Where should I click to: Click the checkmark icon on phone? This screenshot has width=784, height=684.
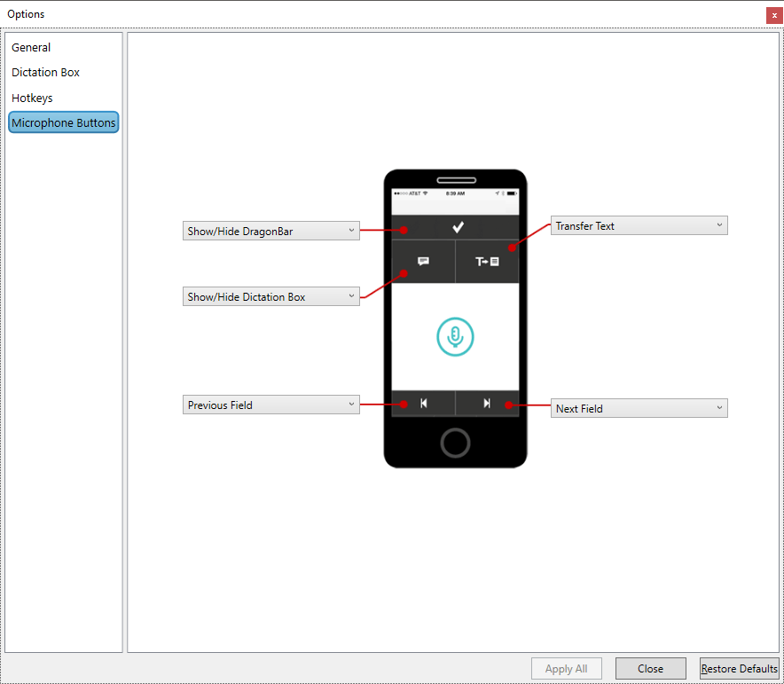click(x=458, y=227)
